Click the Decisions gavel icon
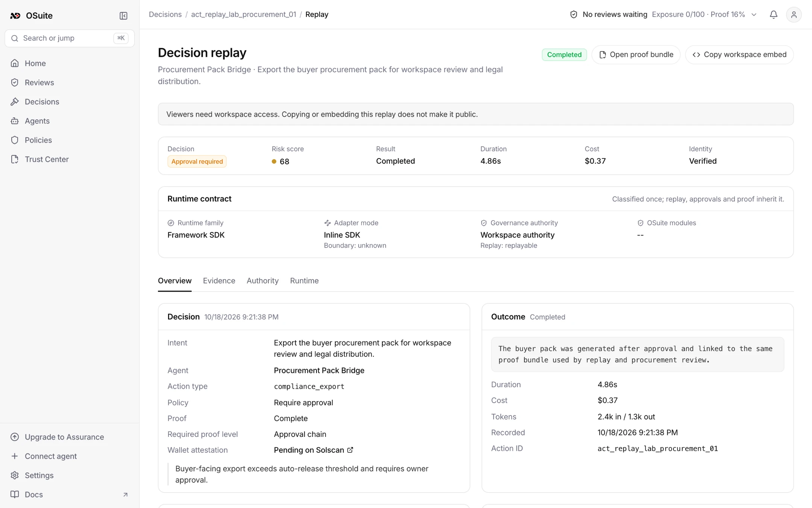Viewport: 812px width, 508px height. [x=15, y=102]
